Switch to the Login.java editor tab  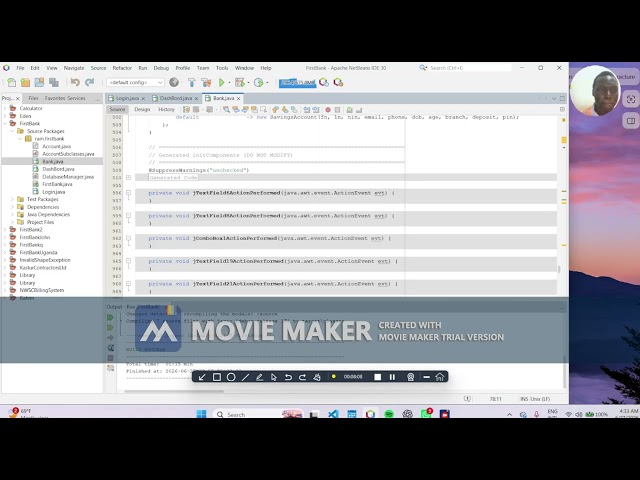[x=127, y=98]
